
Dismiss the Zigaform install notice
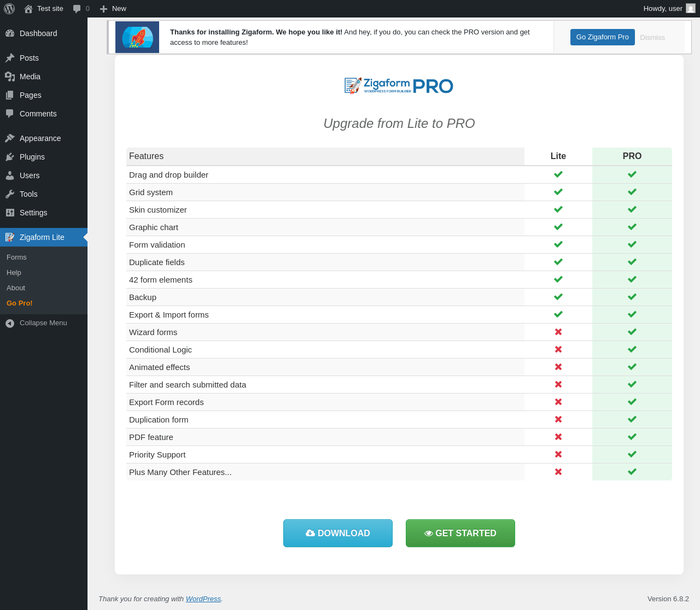tap(652, 37)
